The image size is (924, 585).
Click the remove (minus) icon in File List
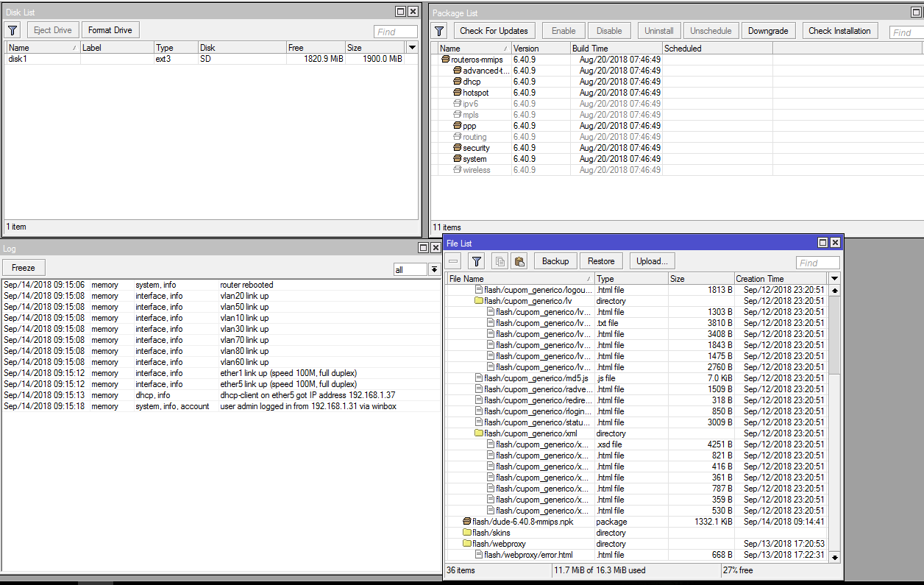point(454,261)
